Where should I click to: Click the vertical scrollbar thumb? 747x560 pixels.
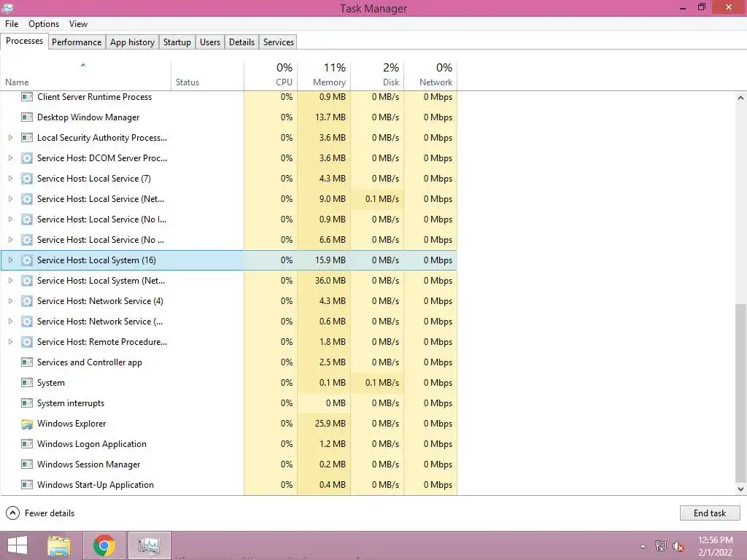(x=740, y=393)
